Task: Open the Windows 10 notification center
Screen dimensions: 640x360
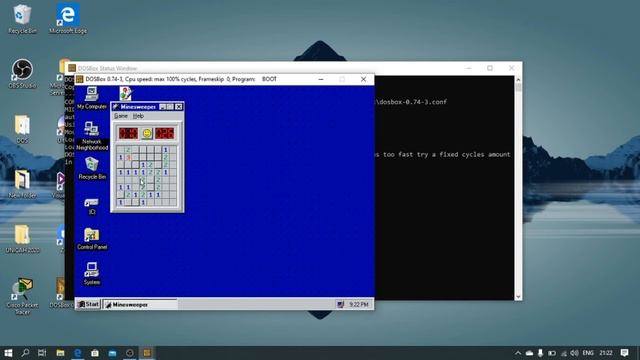Action: point(624,353)
